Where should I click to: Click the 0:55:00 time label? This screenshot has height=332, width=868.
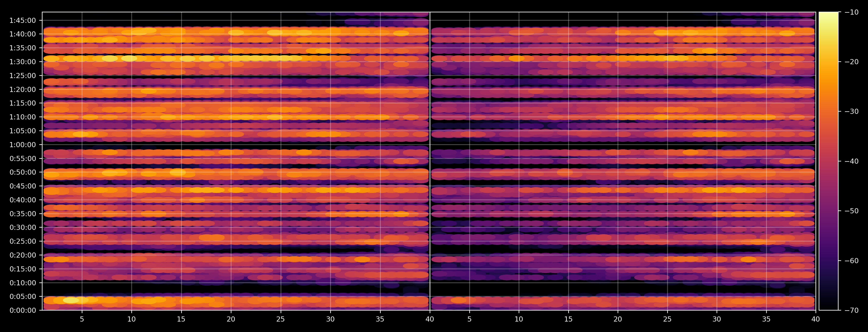(23, 158)
